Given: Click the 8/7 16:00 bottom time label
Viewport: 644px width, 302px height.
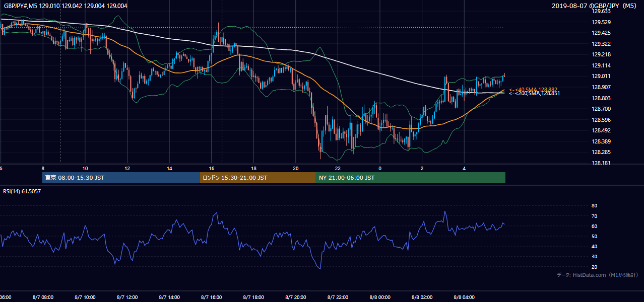Looking at the screenshot, I should coord(212,297).
